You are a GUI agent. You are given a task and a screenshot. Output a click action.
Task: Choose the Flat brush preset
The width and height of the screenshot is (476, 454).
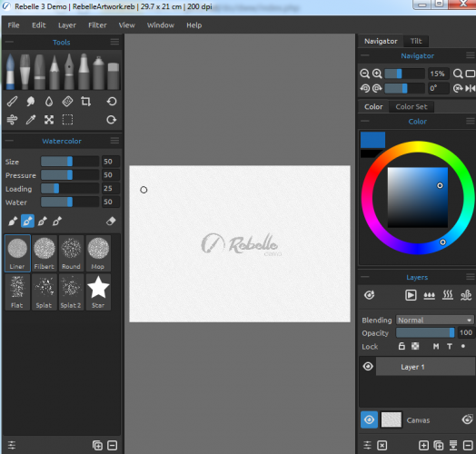point(17,292)
